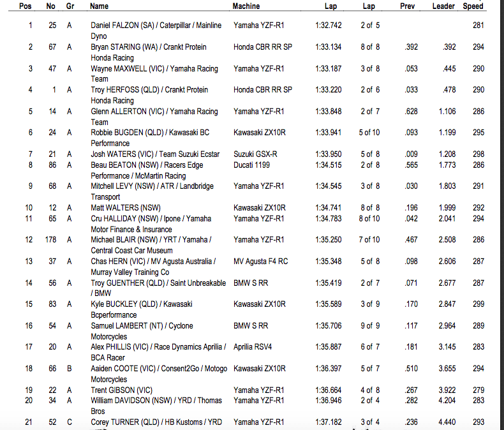Viewport: 504px width, 430px height.
Task: Select the Leader column header
Action: [443, 6]
